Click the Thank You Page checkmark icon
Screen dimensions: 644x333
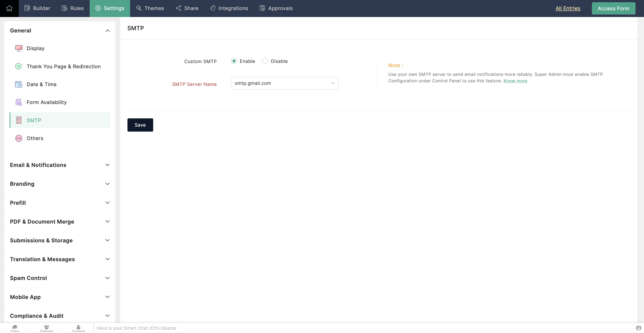(x=19, y=66)
